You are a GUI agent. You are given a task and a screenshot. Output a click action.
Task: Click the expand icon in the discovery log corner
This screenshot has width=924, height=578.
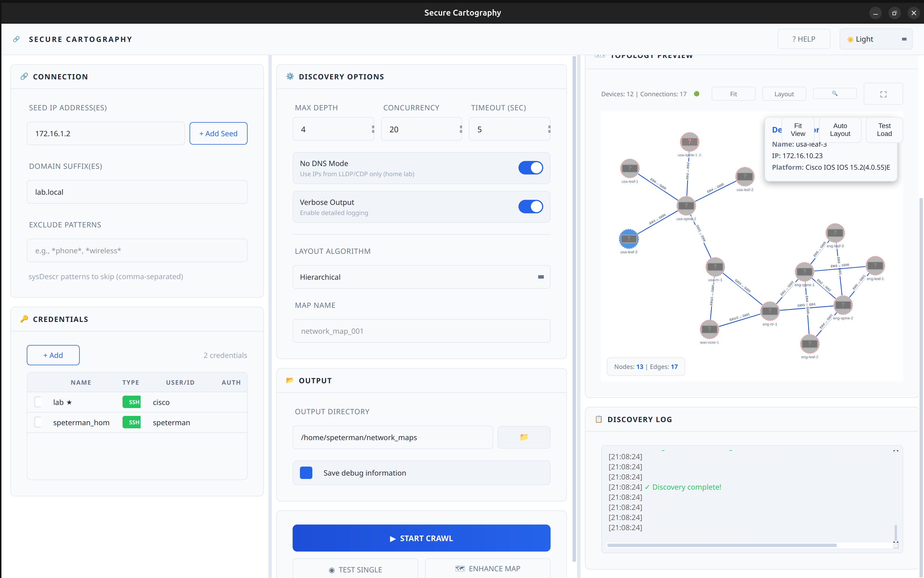895,451
